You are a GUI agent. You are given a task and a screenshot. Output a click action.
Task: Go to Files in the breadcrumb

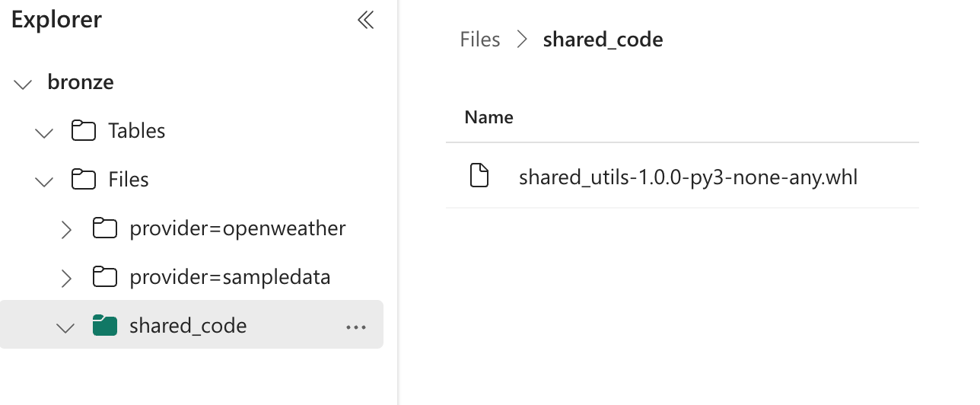(480, 40)
